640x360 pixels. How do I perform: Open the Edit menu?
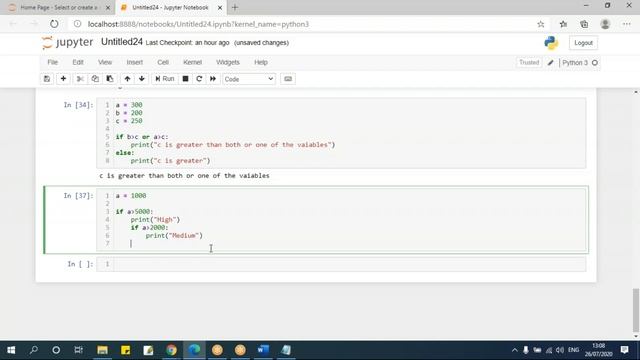coord(78,62)
